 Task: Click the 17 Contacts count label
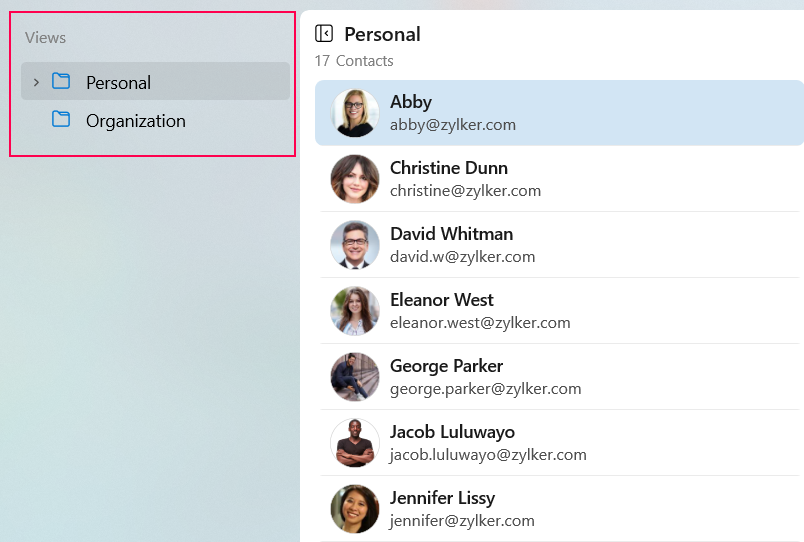tap(354, 61)
